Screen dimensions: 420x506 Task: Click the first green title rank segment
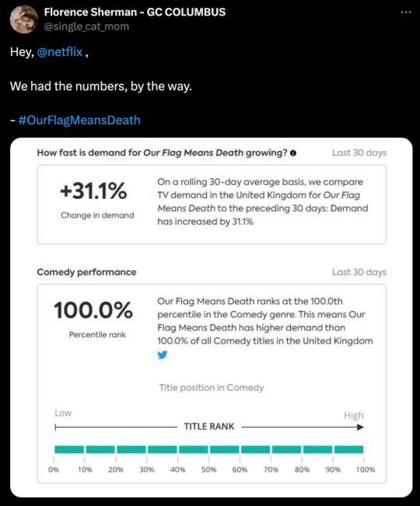point(69,449)
